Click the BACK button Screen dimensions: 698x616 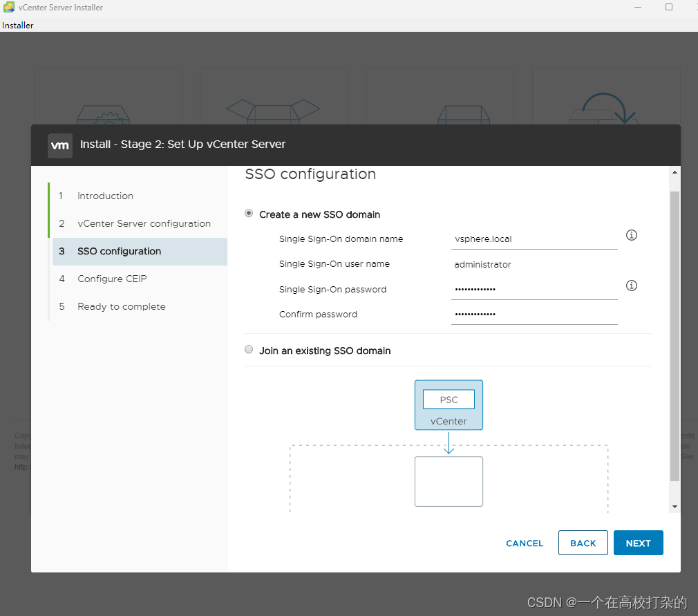tap(583, 543)
